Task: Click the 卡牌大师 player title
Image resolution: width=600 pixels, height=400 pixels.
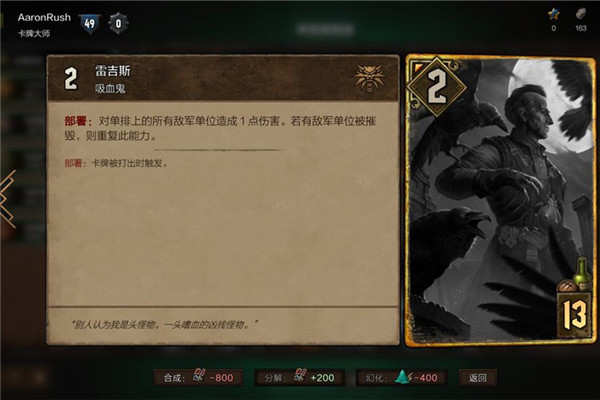Action: coord(34,34)
